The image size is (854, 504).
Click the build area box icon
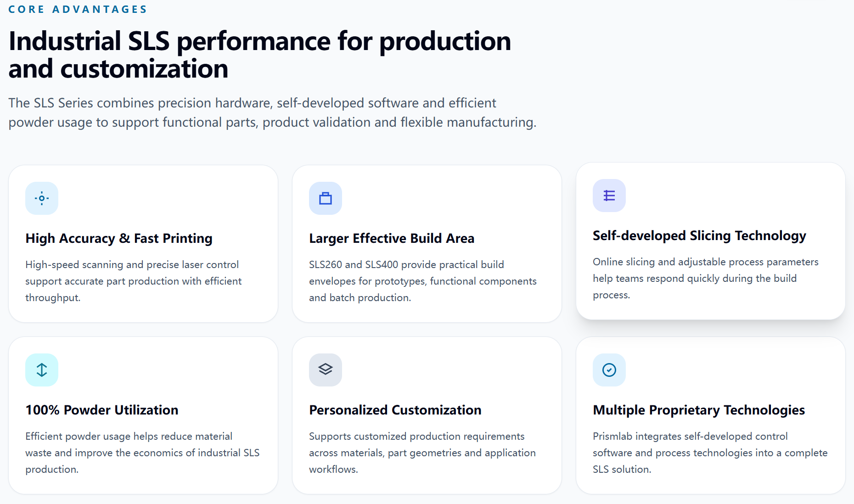[x=326, y=198]
